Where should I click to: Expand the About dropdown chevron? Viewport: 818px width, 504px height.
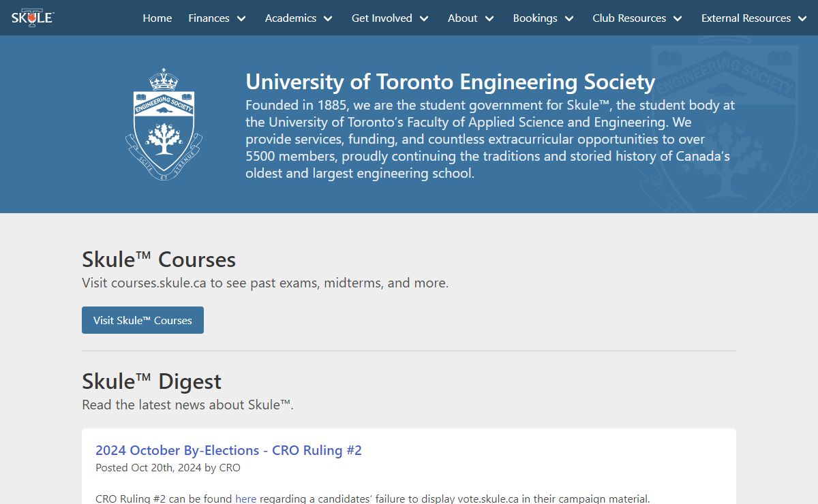[x=489, y=19]
